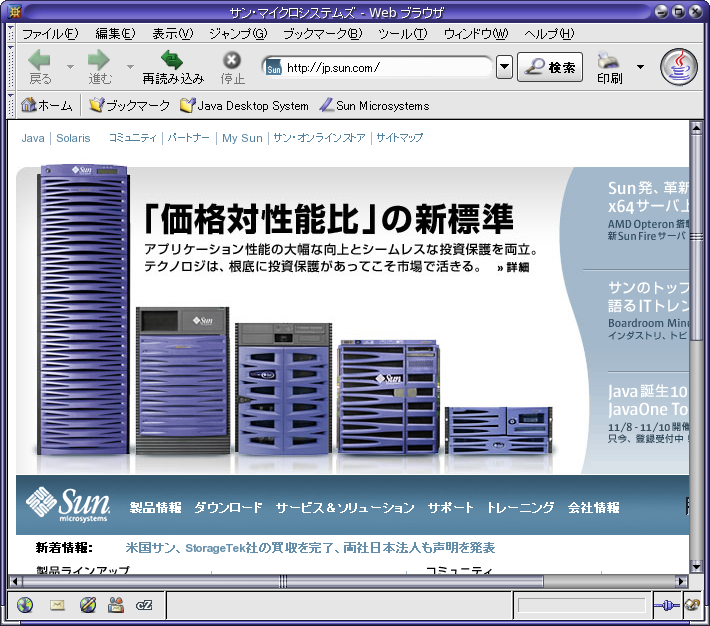Click the window menu icon in title bar

click(15, 11)
